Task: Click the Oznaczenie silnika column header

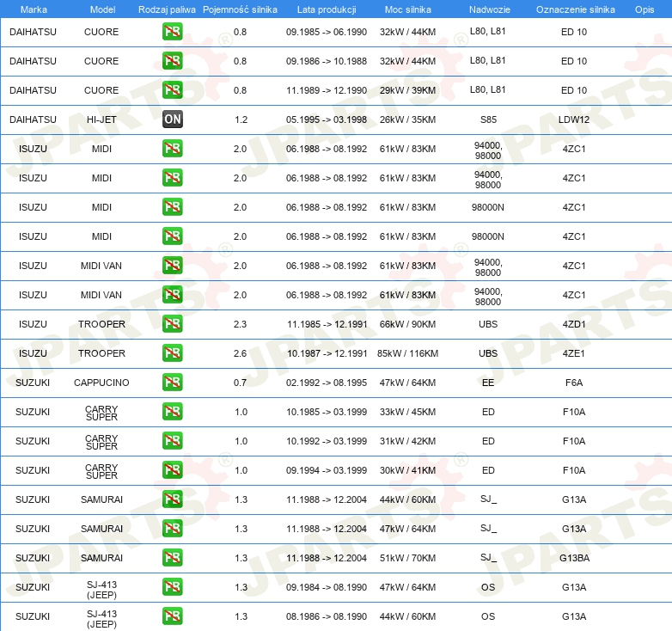Action: 575,9
